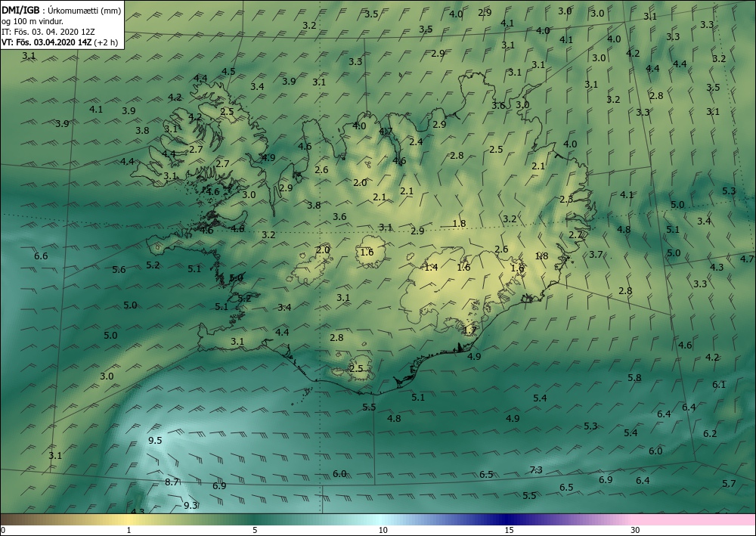Viewport: 756px width, 536px height.
Task: Select the 3.7 value on the map
Action: click(596, 255)
